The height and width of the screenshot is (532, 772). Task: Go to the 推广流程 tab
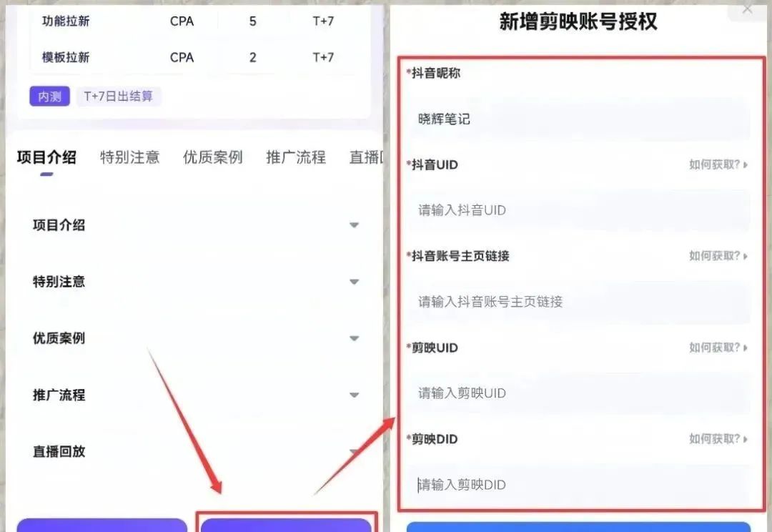[296, 157]
